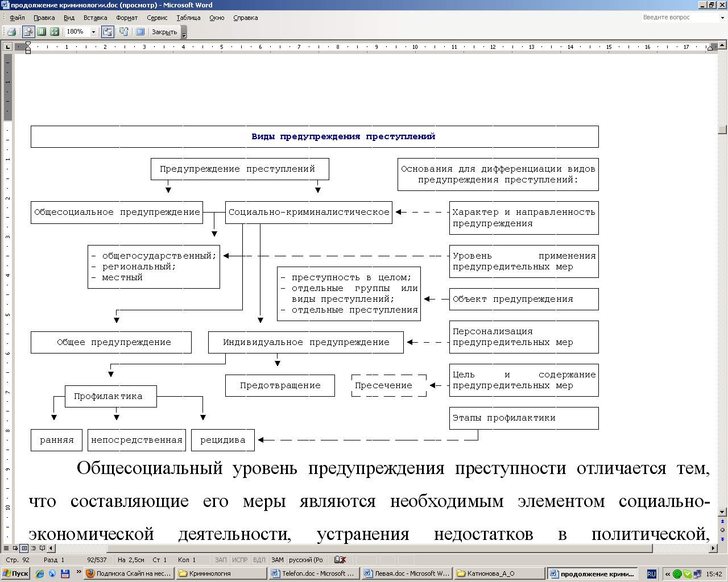
Task: Expand the quick launch overflow chevron
Action: tap(78, 573)
